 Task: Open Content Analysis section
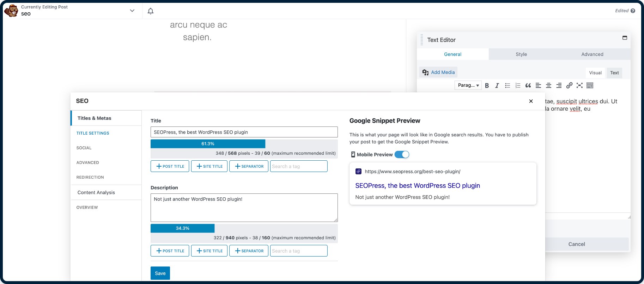point(106,192)
